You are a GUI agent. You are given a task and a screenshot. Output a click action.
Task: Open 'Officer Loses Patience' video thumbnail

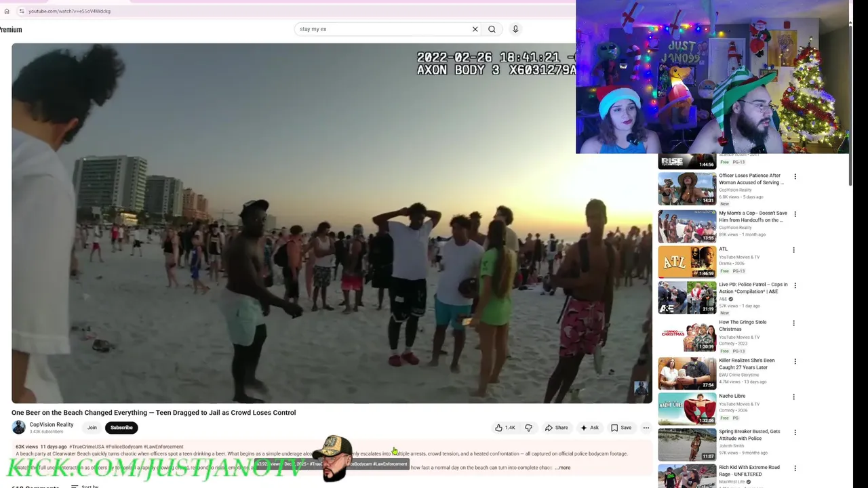[687, 188]
